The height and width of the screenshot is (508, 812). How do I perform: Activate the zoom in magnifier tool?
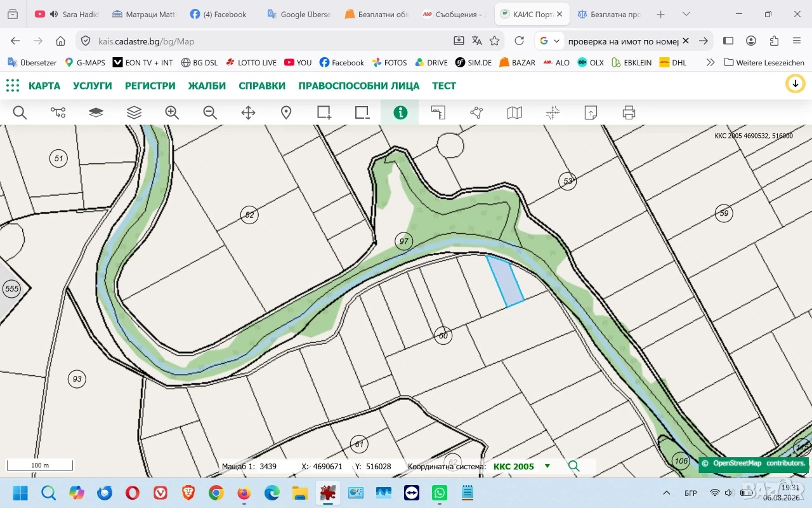172,112
